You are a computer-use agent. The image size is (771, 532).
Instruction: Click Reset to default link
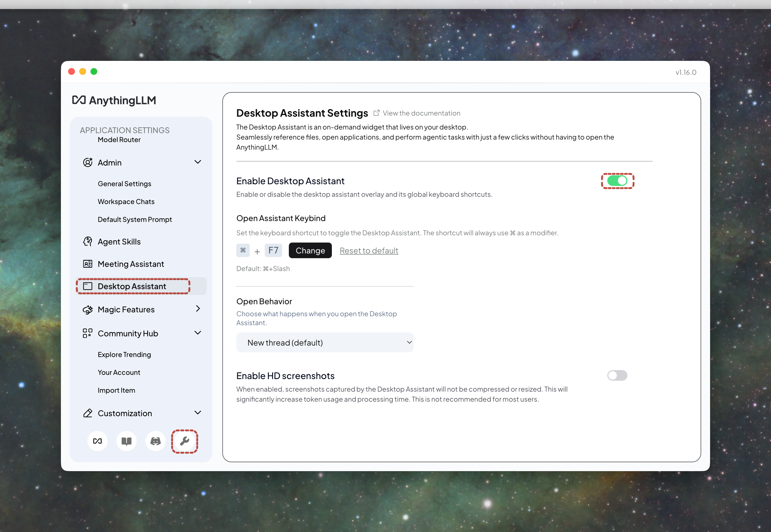coord(369,251)
